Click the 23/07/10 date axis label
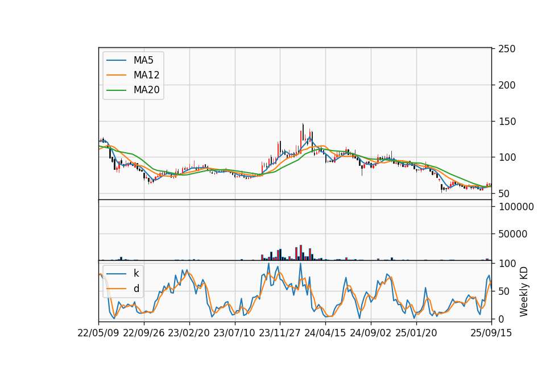Viewport: 546px width, 392px height. 234,333
